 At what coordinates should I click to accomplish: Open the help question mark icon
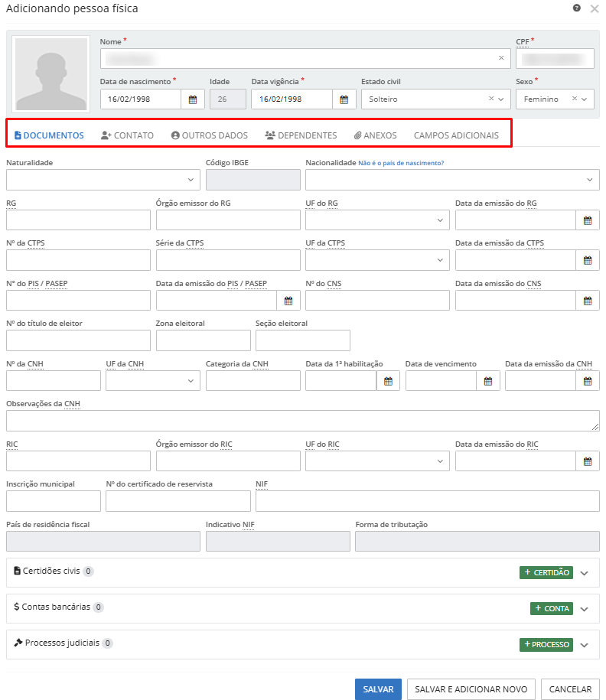(576, 8)
